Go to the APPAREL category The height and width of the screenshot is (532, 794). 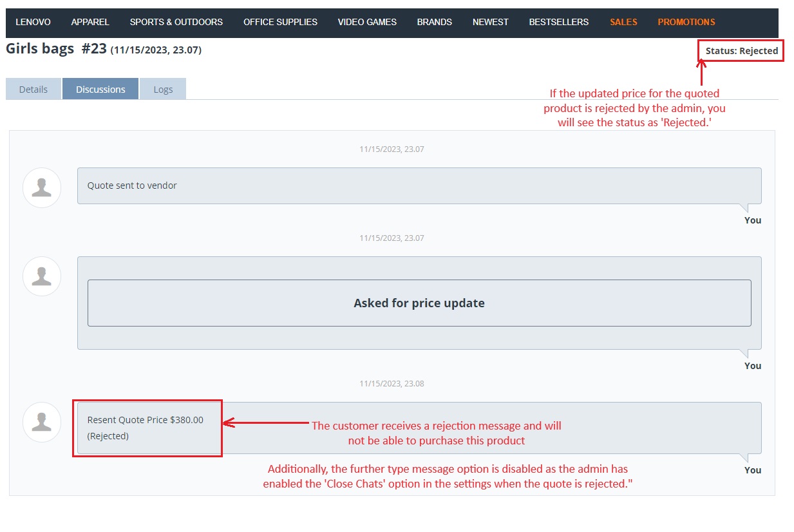click(x=90, y=22)
